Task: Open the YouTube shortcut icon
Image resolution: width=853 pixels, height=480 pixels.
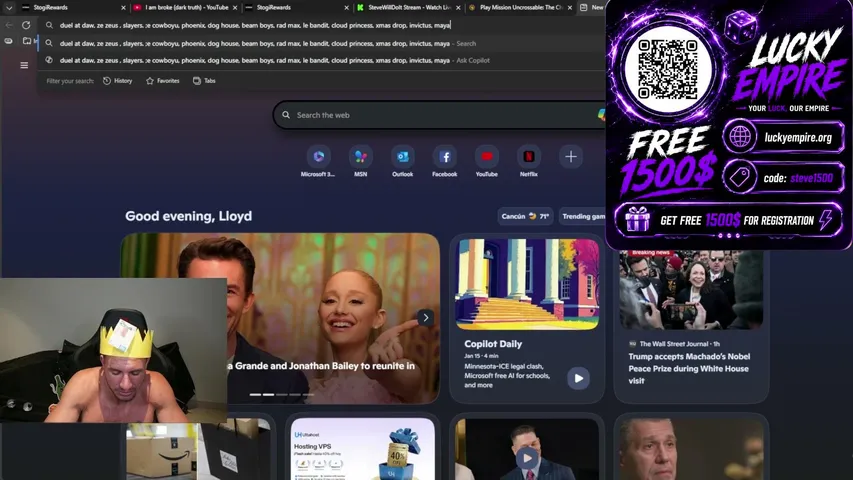Action: tap(487, 157)
